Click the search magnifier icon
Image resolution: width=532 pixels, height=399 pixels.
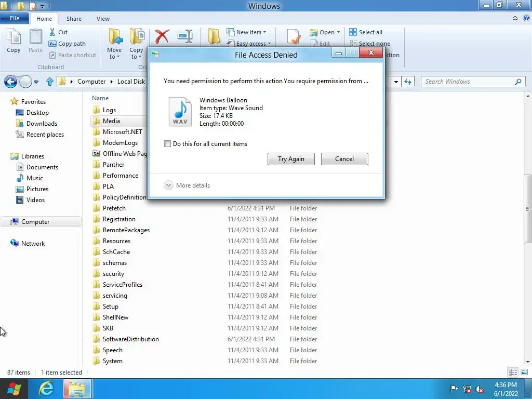(x=518, y=82)
